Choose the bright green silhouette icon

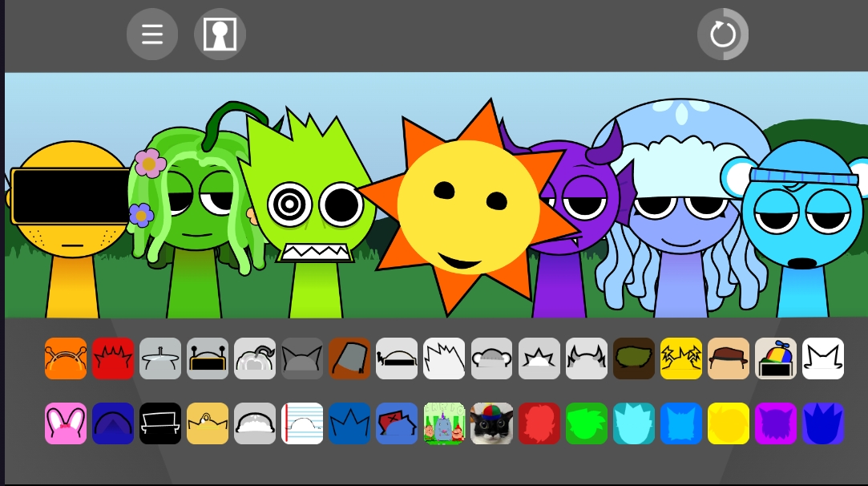587,423
